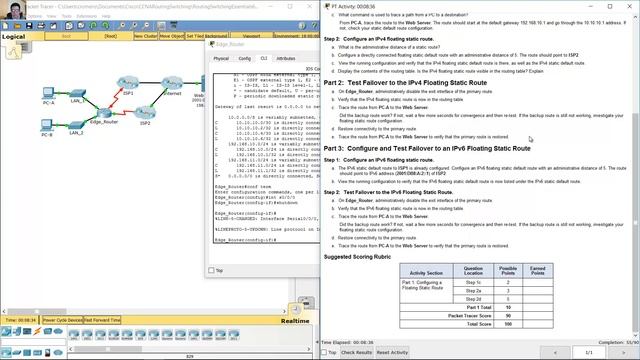Open the Help menu in Packet Tracer

pyautogui.click(x=106, y=16)
